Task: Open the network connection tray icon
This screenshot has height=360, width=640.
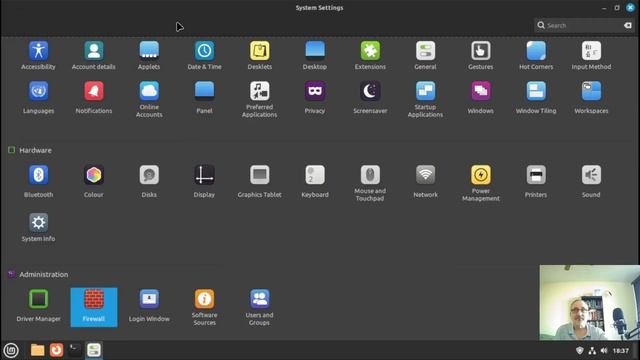Action: 592,351
